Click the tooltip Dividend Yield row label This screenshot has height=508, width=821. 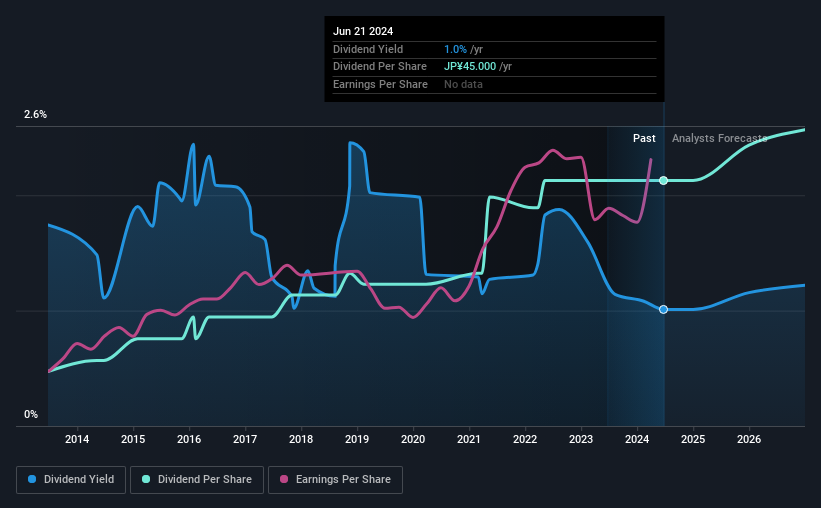[368, 49]
